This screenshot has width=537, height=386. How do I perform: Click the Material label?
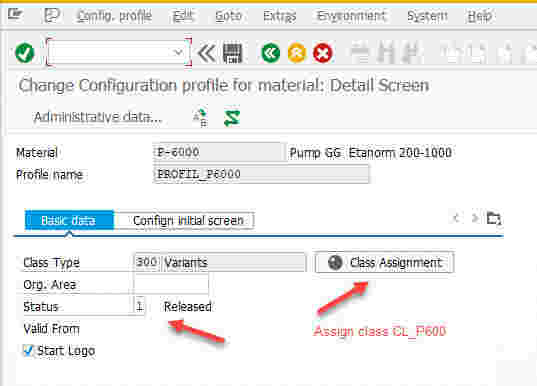(x=37, y=152)
